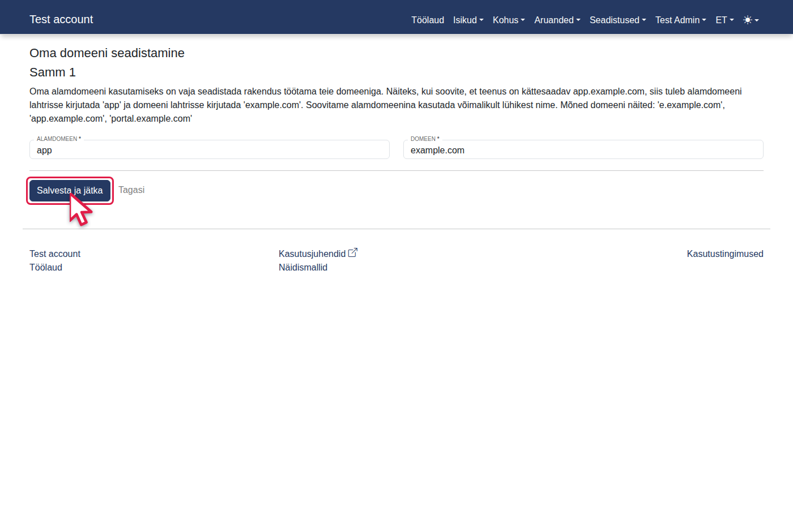Focus the Domeen input field
The image size is (793, 532).
click(x=583, y=149)
